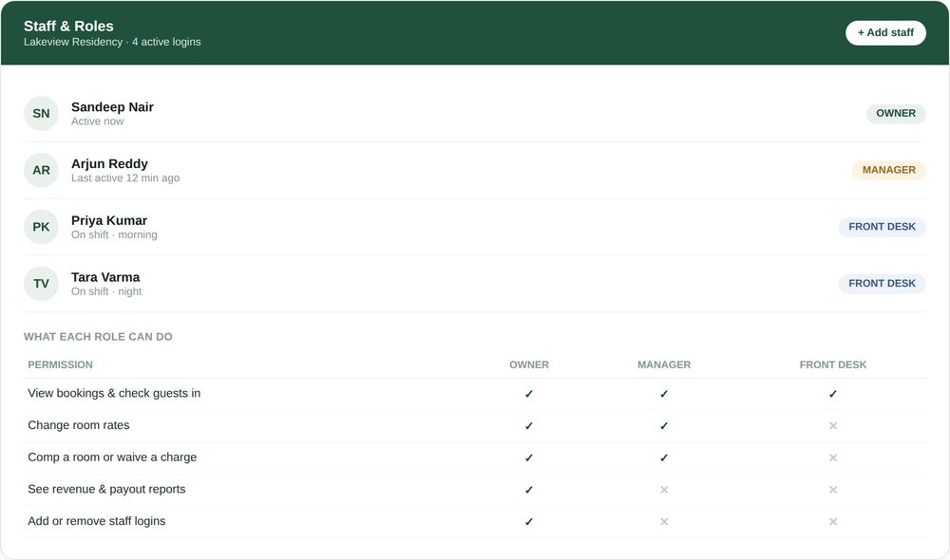Click Manager checkmark for View bookings row

(664, 394)
